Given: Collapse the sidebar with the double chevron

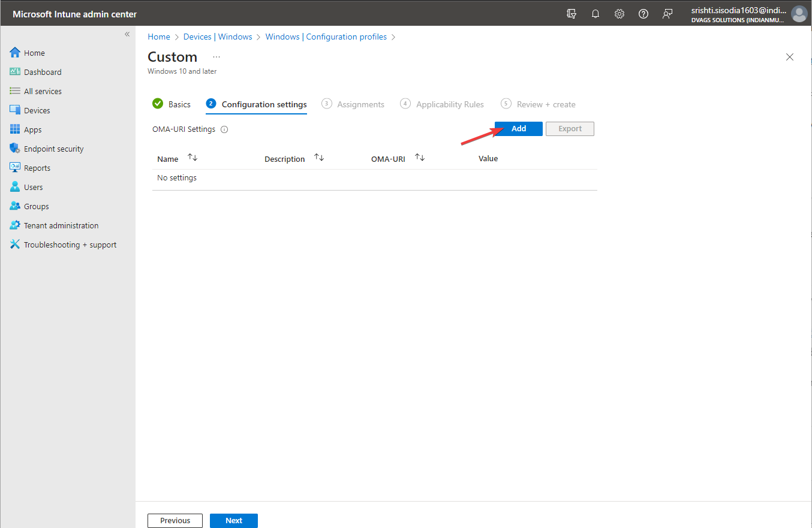Looking at the screenshot, I should click(127, 34).
